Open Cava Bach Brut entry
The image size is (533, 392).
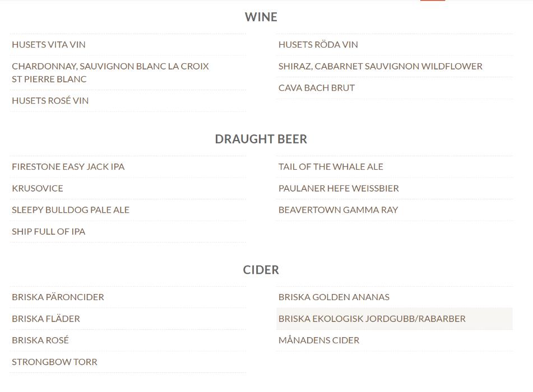(x=395, y=88)
